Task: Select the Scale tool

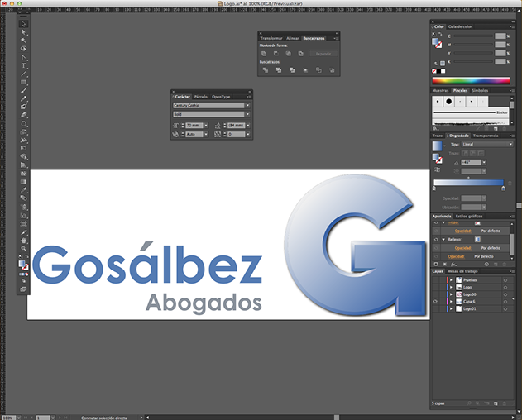Action: tap(23, 132)
